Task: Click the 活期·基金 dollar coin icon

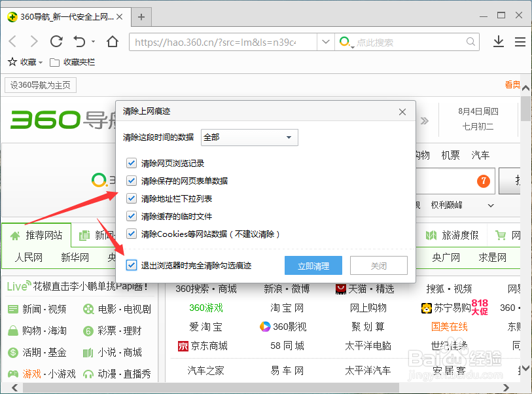Action: pyautogui.click(x=13, y=352)
